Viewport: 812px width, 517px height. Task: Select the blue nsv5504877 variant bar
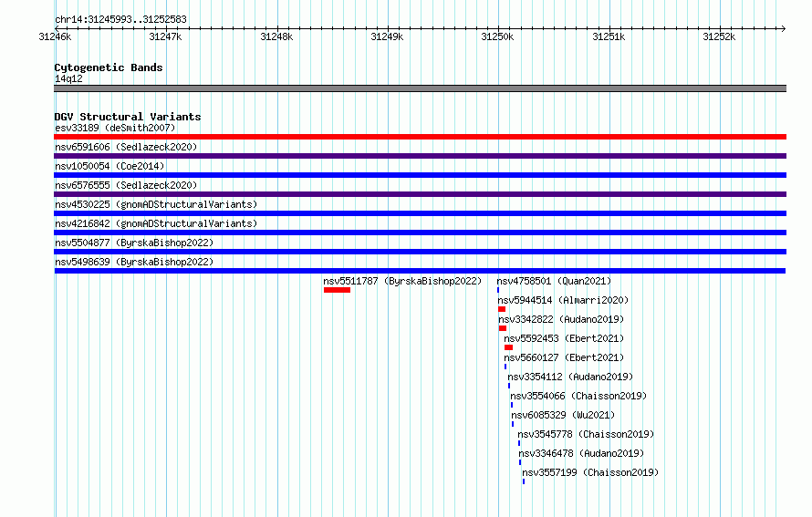pyautogui.click(x=420, y=252)
